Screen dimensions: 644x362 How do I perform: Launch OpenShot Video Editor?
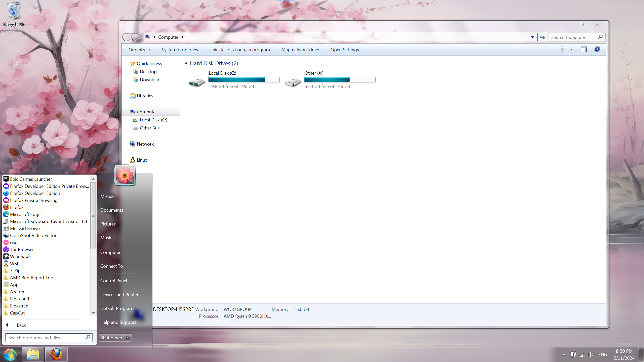click(33, 235)
